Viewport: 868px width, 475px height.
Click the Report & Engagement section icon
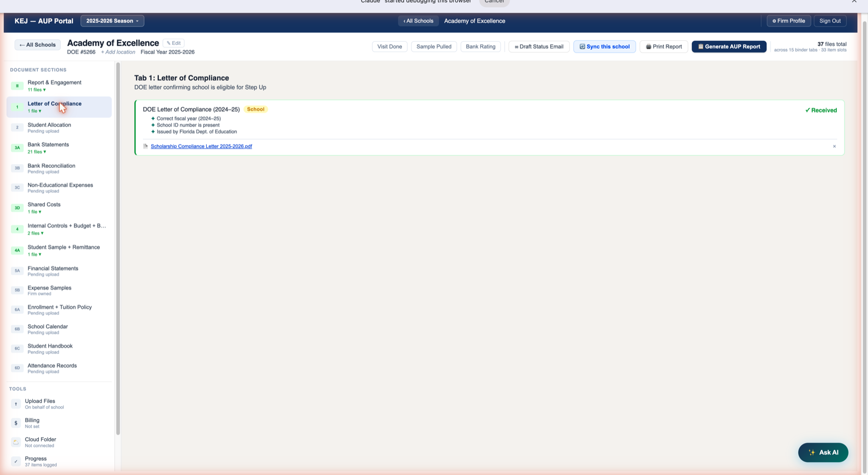click(x=17, y=86)
